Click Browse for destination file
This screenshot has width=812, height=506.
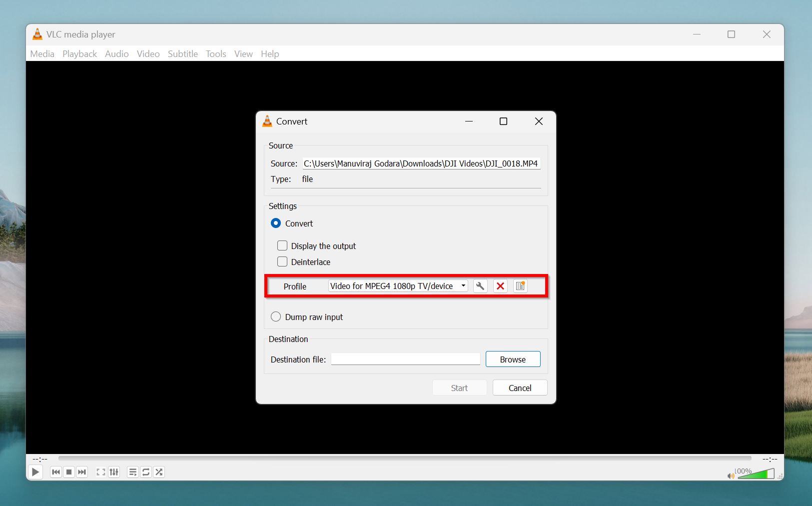tap(513, 359)
